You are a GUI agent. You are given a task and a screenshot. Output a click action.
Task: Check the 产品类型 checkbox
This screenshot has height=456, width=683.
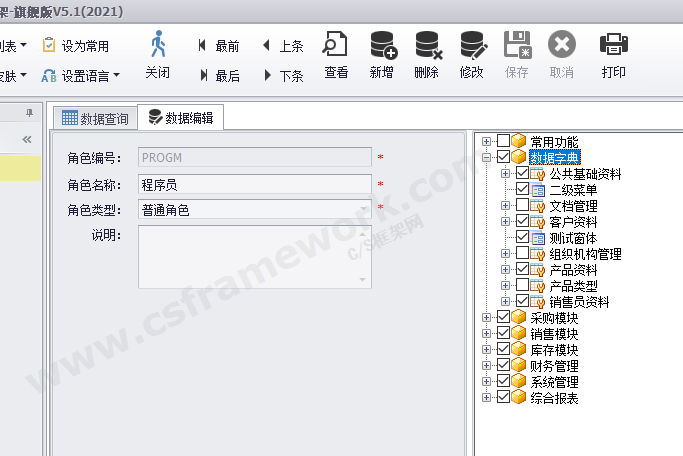523,286
